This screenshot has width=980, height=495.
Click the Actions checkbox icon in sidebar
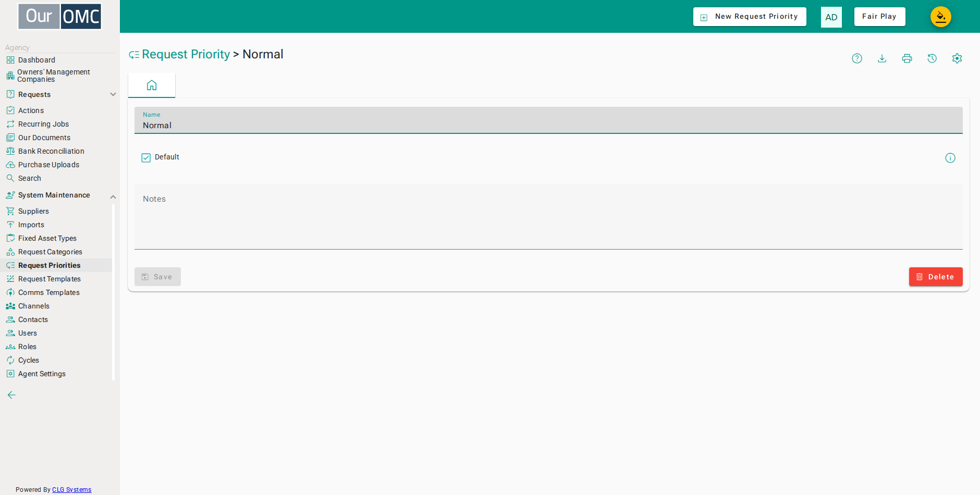tap(10, 110)
